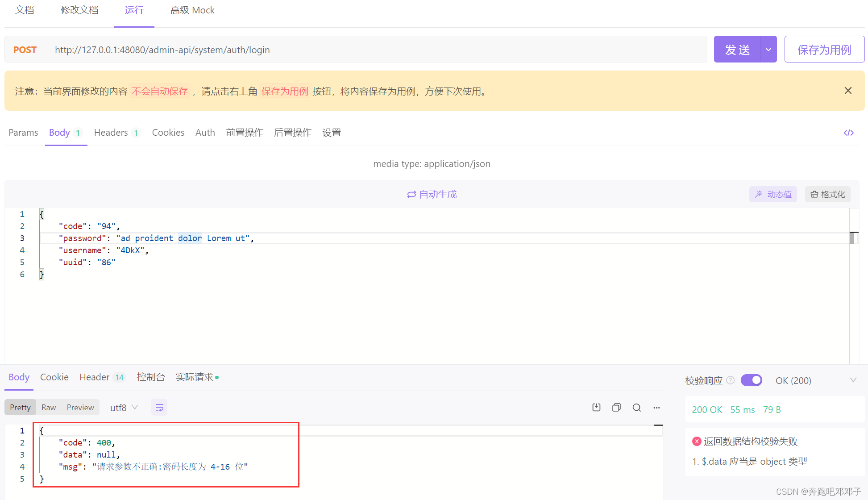Click the $.data 应当是 object 类型 text

point(755,462)
